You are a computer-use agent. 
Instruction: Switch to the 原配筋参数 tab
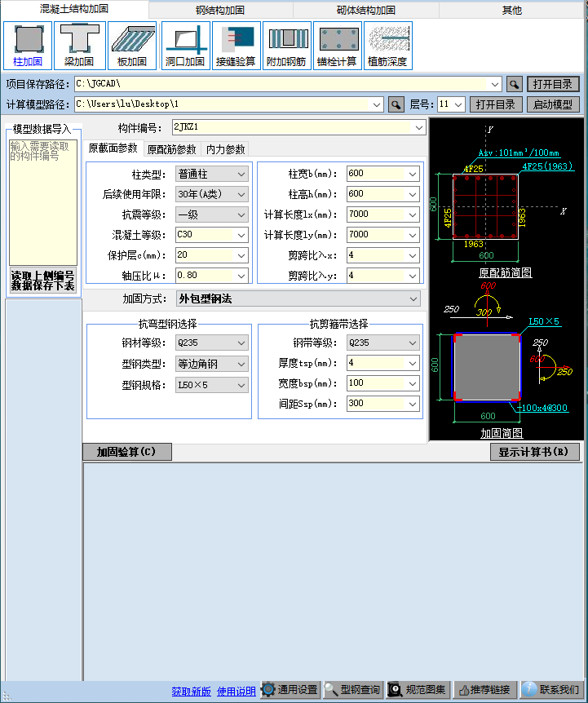171,149
